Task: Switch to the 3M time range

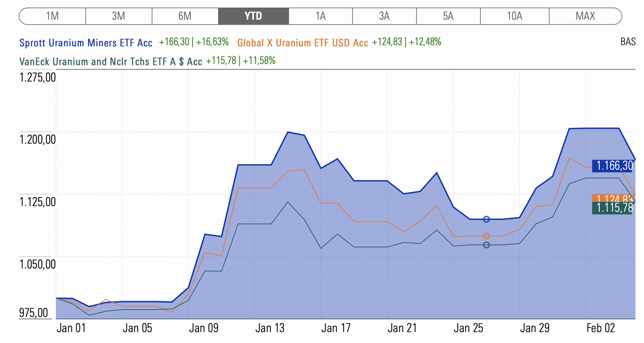Action: pos(119,16)
